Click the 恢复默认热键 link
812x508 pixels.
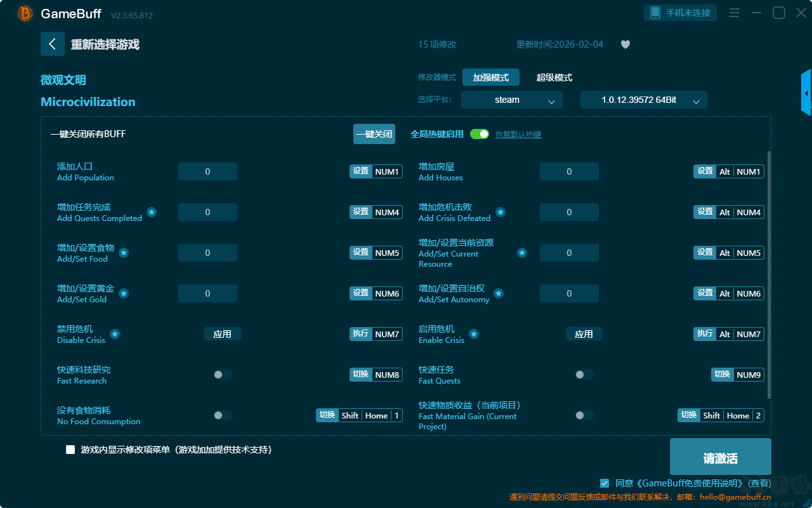(x=518, y=135)
